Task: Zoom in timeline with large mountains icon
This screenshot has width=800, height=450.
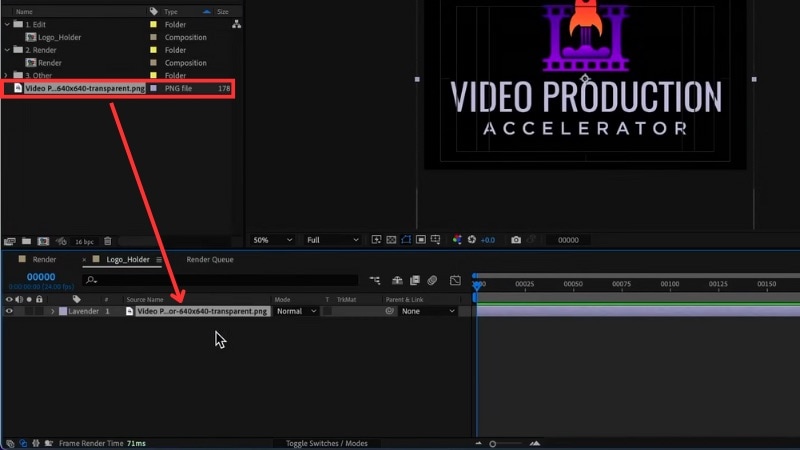Action: click(535, 443)
